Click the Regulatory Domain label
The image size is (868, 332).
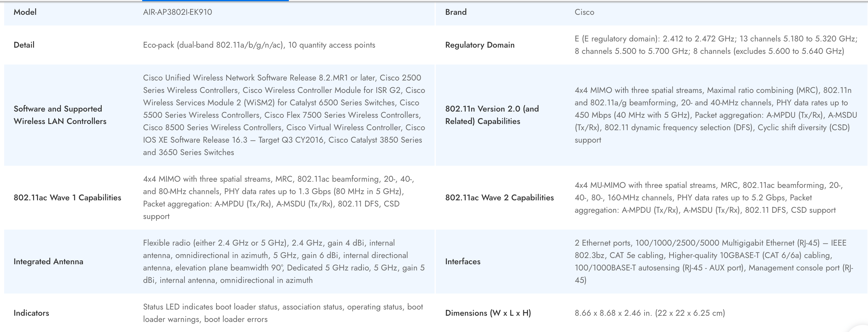480,45
